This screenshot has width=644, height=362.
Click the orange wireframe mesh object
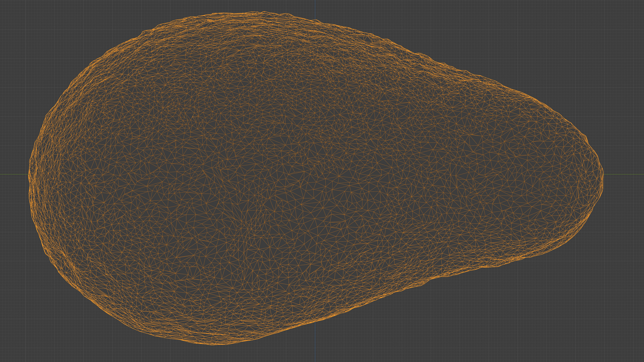[x=315, y=178]
